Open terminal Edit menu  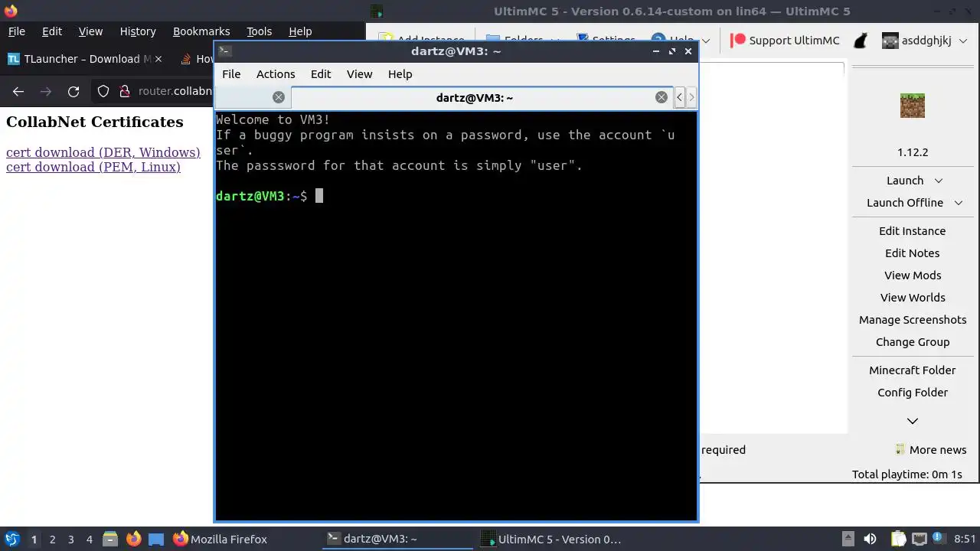[x=321, y=74]
